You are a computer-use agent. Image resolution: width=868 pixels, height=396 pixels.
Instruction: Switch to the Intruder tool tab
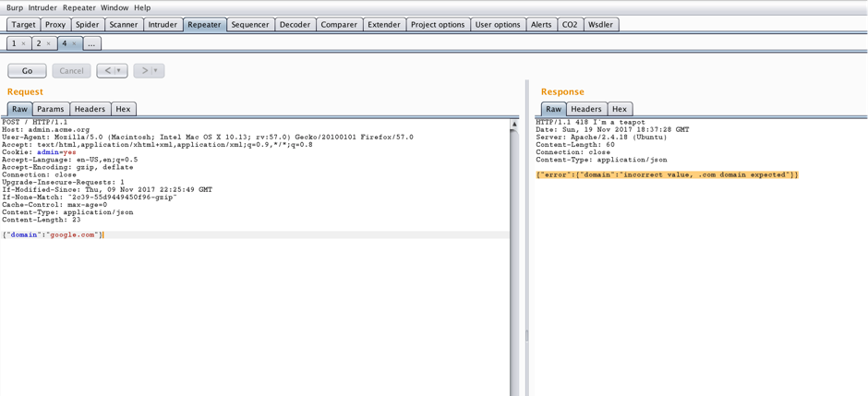click(x=163, y=24)
